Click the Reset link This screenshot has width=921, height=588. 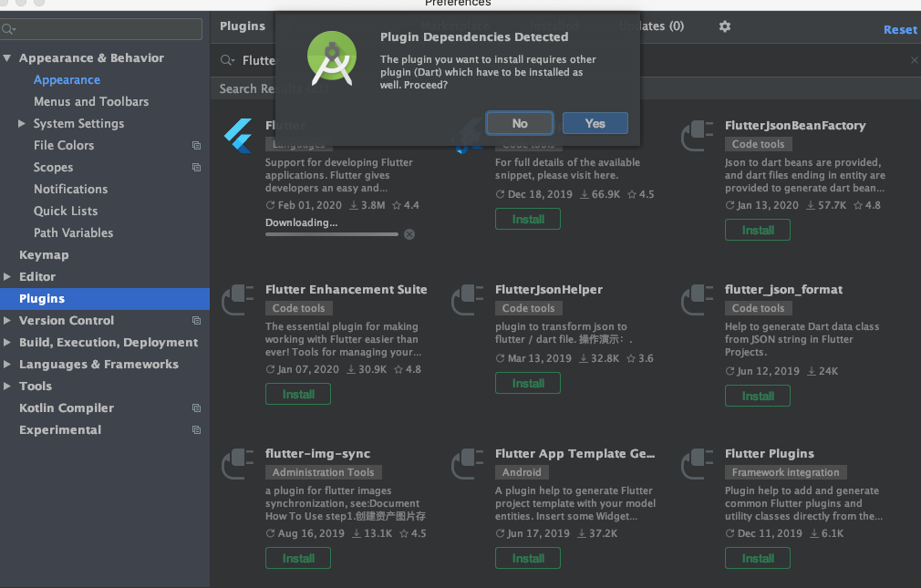[x=900, y=29]
